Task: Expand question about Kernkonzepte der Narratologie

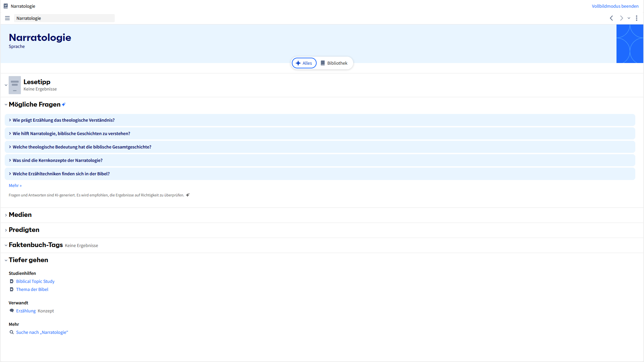Action: pyautogui.click(x=58, y=160)
